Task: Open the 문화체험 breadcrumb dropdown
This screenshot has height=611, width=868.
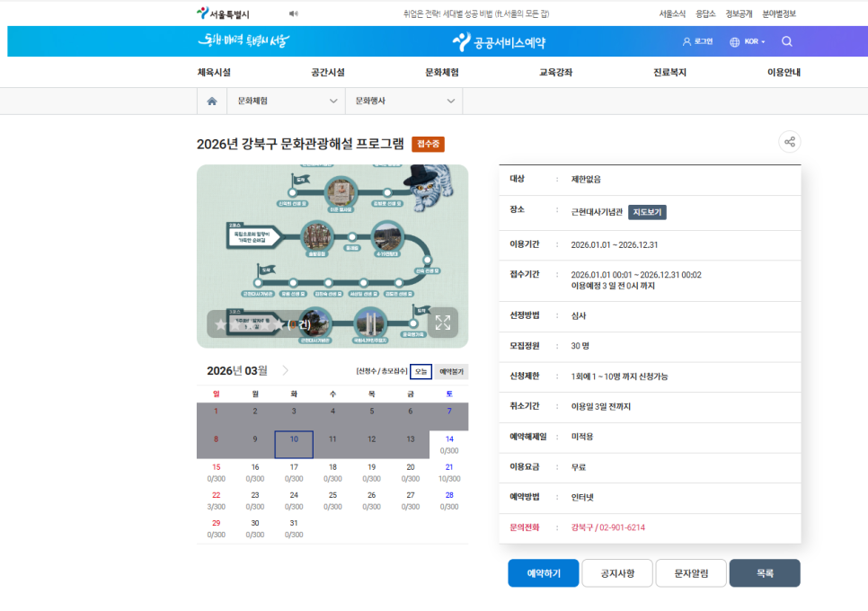Action: [286, 101]
